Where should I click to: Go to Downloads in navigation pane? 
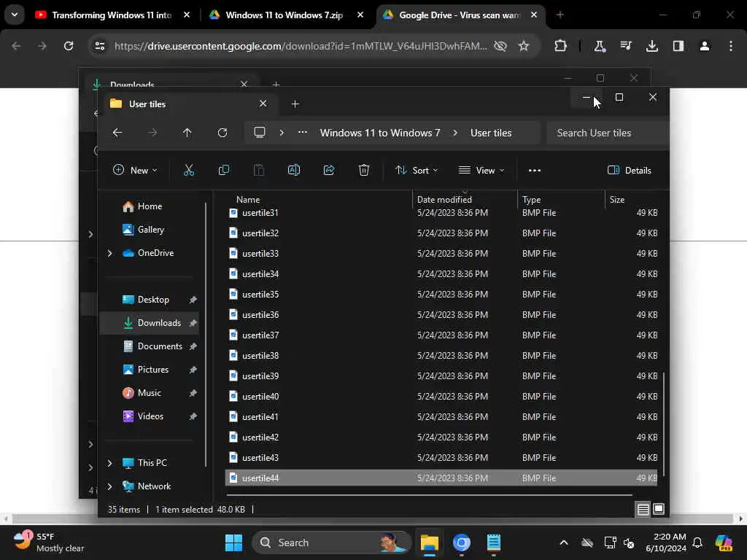pos(150,323)
